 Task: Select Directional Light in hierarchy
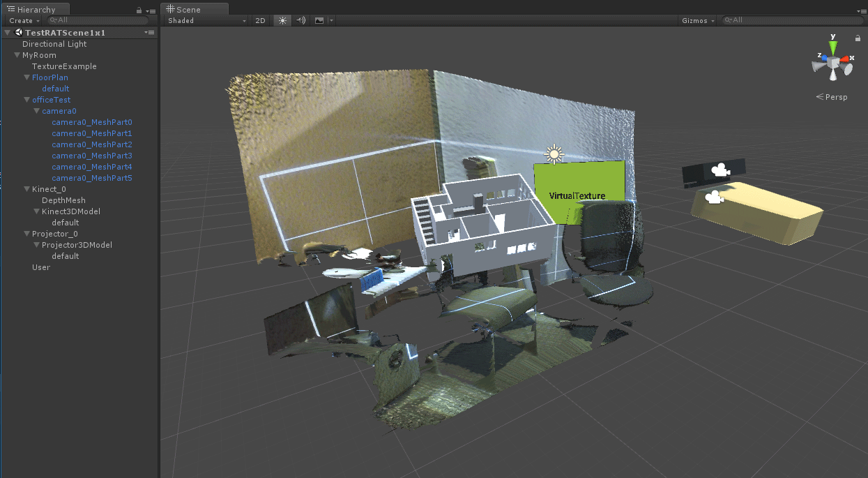click(54, 44)
